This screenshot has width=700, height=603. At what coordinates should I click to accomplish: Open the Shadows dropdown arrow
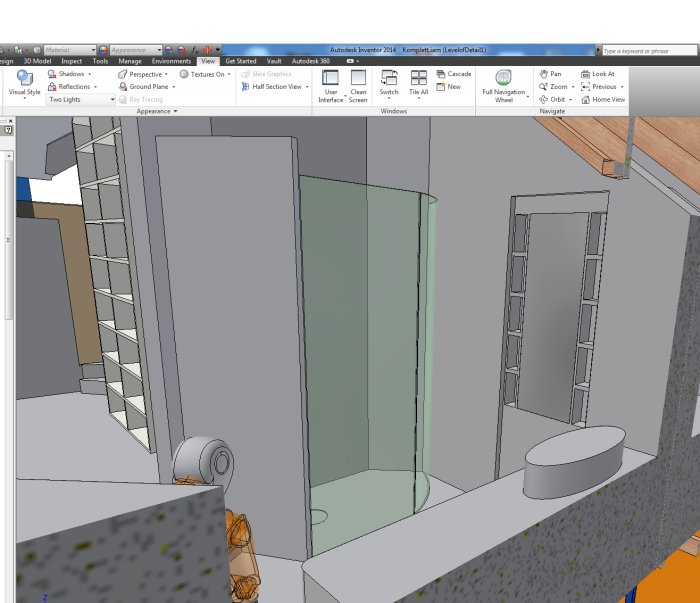tap(90, 74)
